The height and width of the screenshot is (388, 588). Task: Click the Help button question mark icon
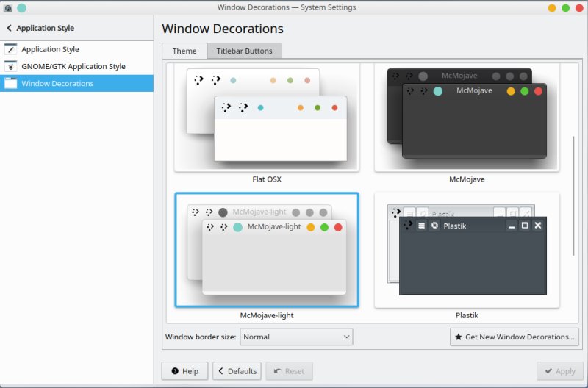pos(175,371)
